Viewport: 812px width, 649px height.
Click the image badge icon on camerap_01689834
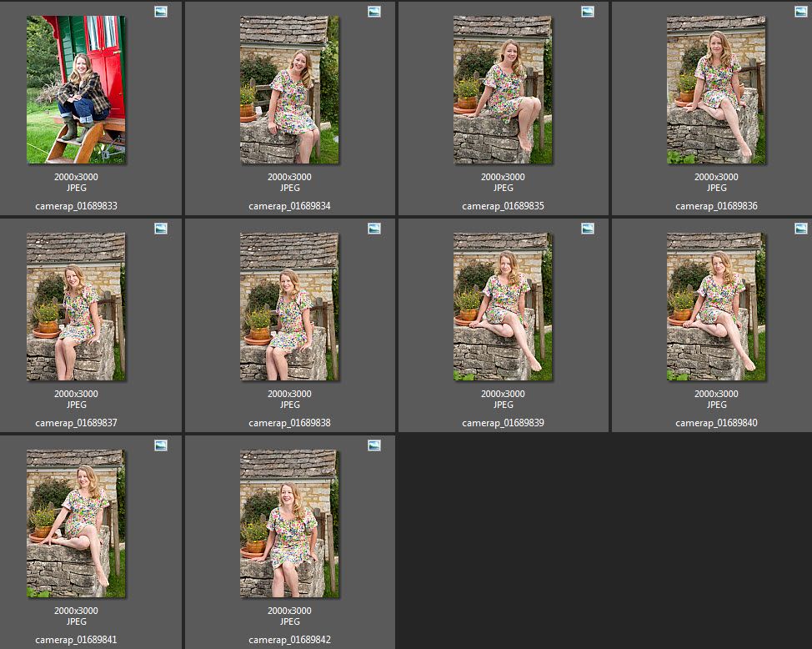(x=374, y=12)
